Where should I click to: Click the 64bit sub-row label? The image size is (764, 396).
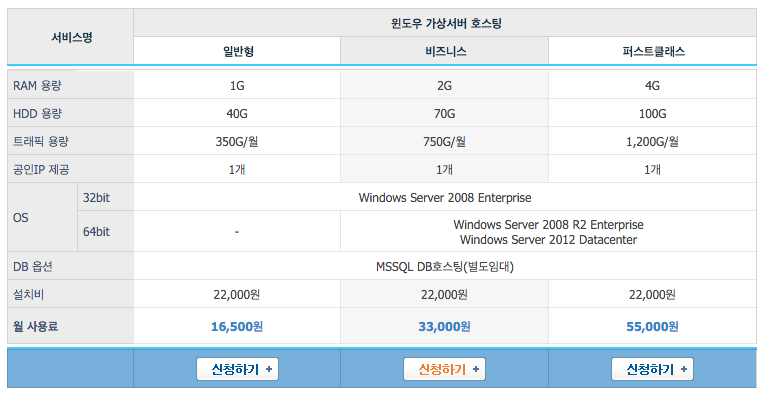tap(96, 232)
